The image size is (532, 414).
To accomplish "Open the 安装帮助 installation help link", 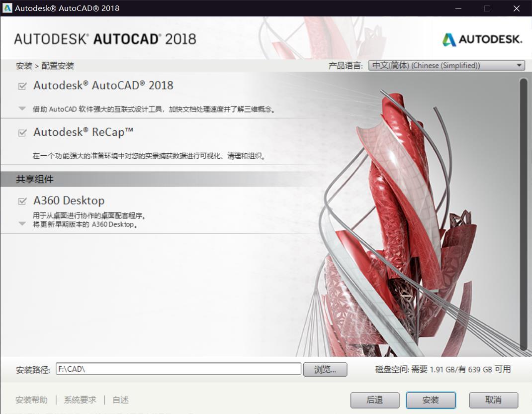I will pos(31,400).
